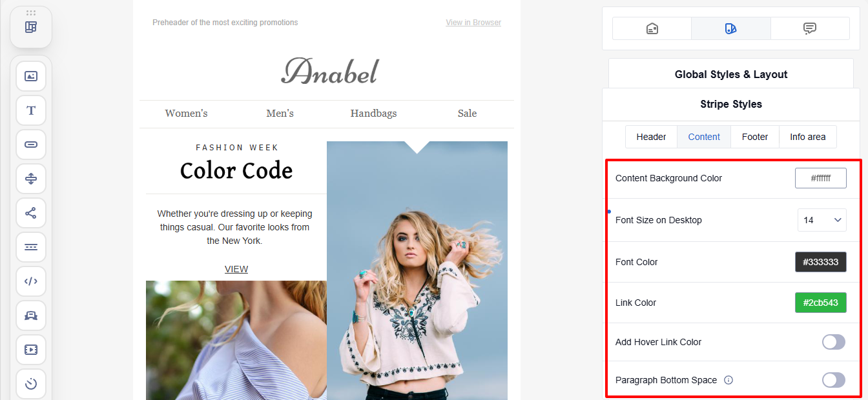
Task: Open Font Size on Desktop dropdown
Action: click(822, 220)
